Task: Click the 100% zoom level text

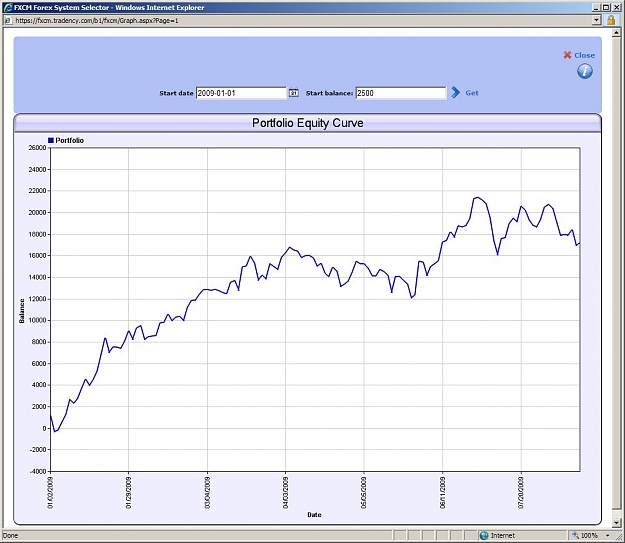Action: (590, 535)
